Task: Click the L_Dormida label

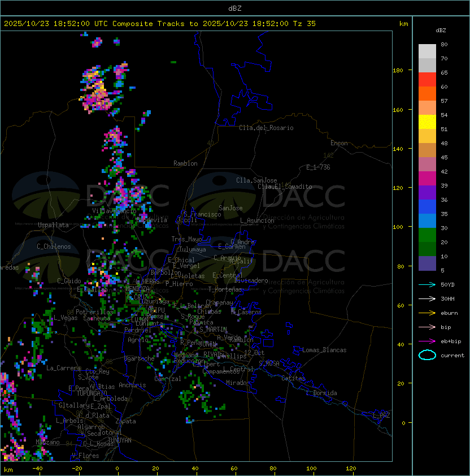Action: click(x=321, y=393)
